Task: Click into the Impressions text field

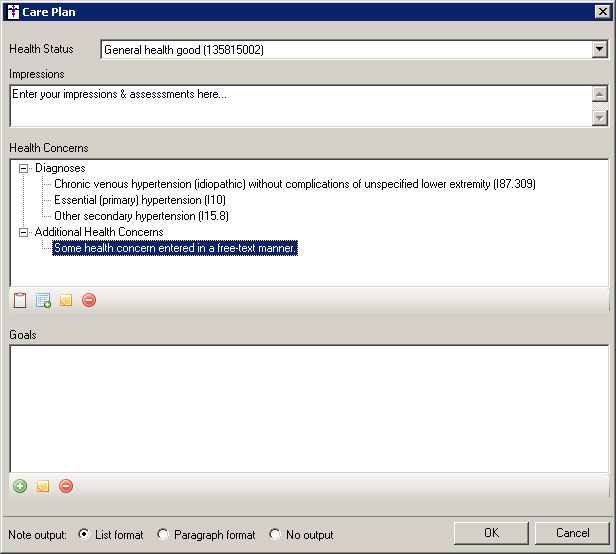Action: click(300, 105)
